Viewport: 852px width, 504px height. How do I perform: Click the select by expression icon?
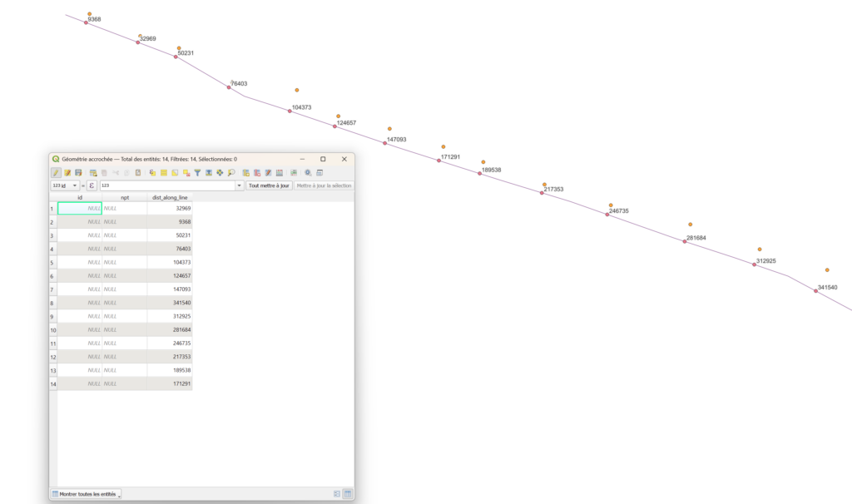[152, 172]
